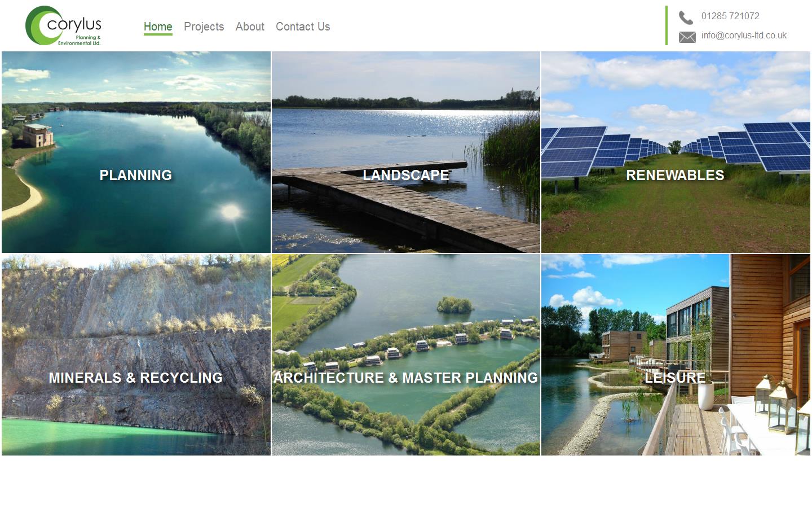The height and width of the screenshot is (508, 812).
Task: Open the Leisure tile heading
Action: (675, 378)
